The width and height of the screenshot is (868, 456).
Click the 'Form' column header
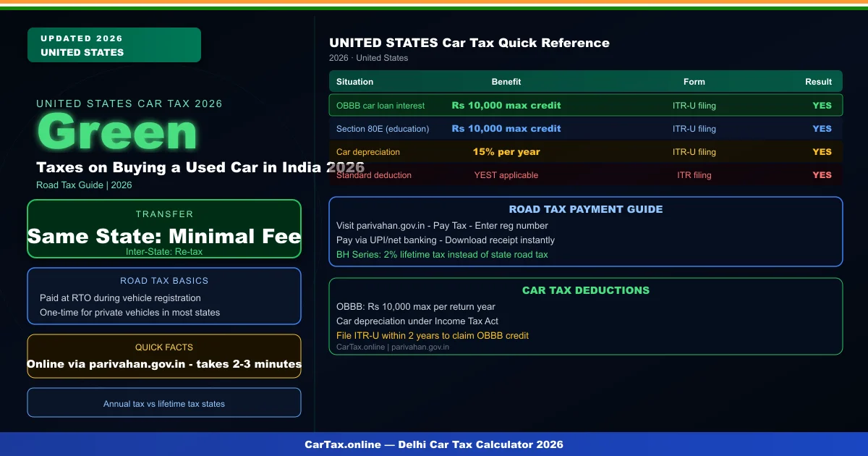[694, 82]
